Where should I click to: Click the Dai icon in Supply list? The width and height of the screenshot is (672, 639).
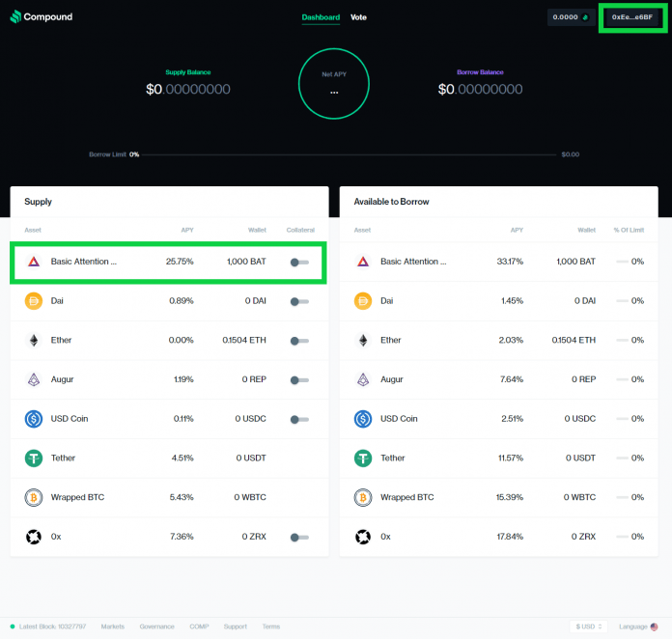point(33,301)
